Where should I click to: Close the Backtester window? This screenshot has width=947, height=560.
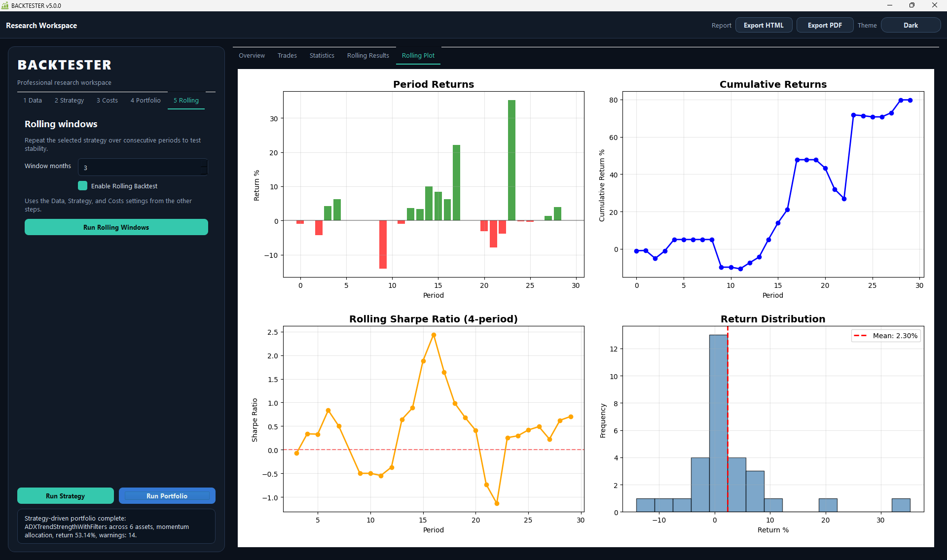click(935, 5)
